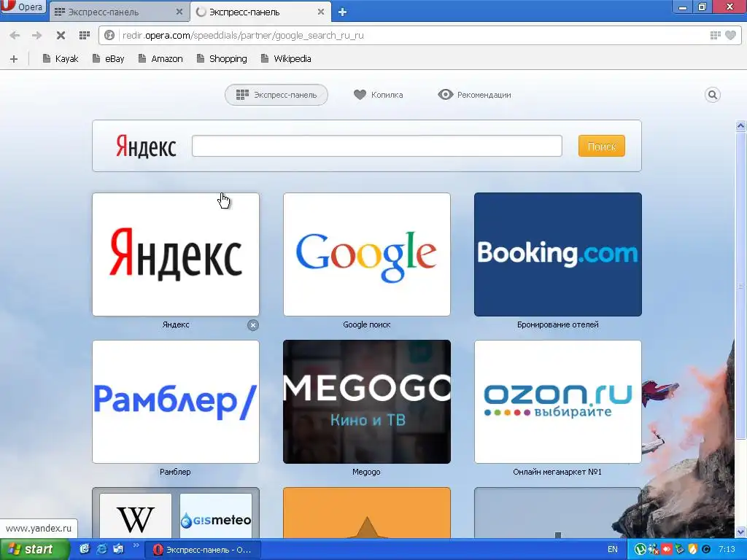Select Opera Экспресс-панель taskbar button

point(203,550)
